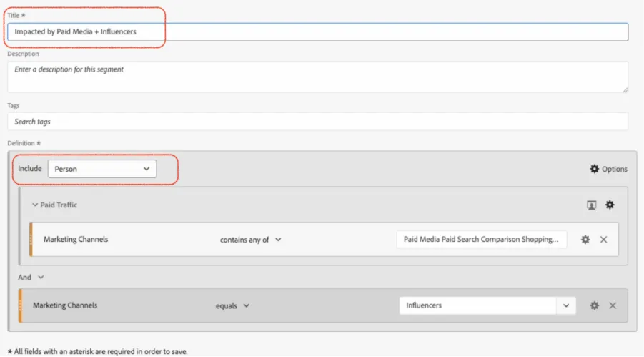The image size is (644, 357).
Task: Click Marketing Channels in the Paid Traffic rule
Action: point(76,240)
